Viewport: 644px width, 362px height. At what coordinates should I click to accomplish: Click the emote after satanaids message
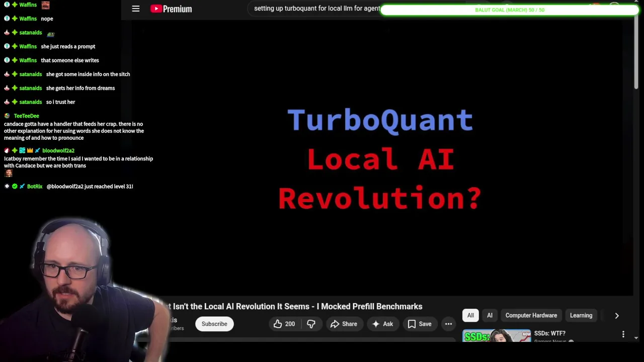coord(50,34)
